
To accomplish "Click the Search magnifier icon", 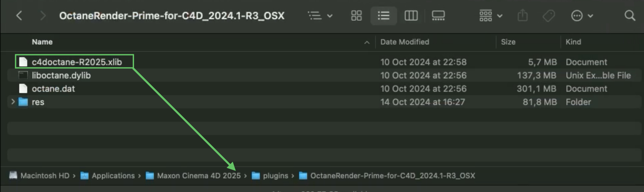I will tap(630, 15).
